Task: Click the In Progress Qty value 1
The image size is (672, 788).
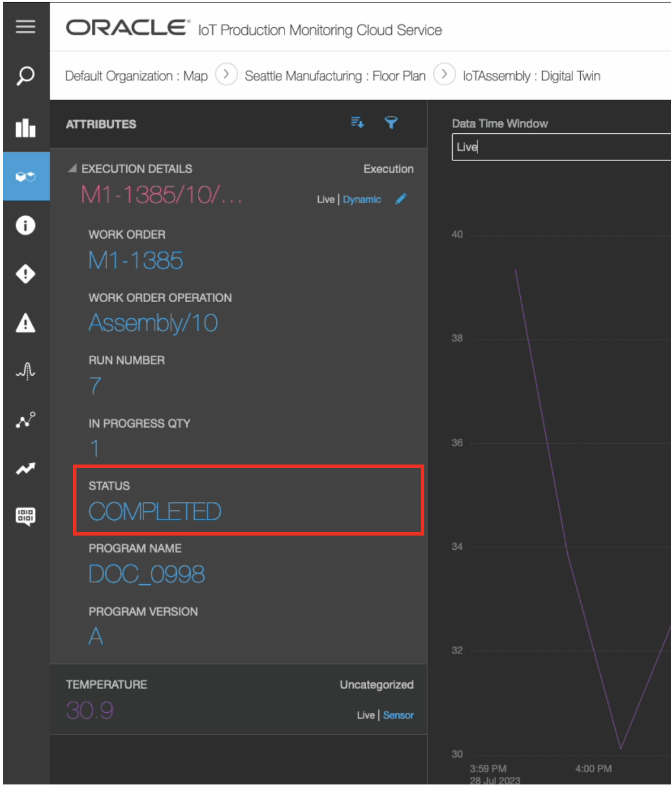Action: click(95, 449)
